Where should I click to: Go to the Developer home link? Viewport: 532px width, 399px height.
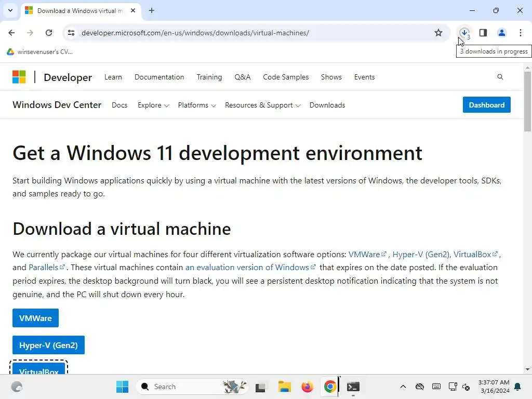pos(68,77)
